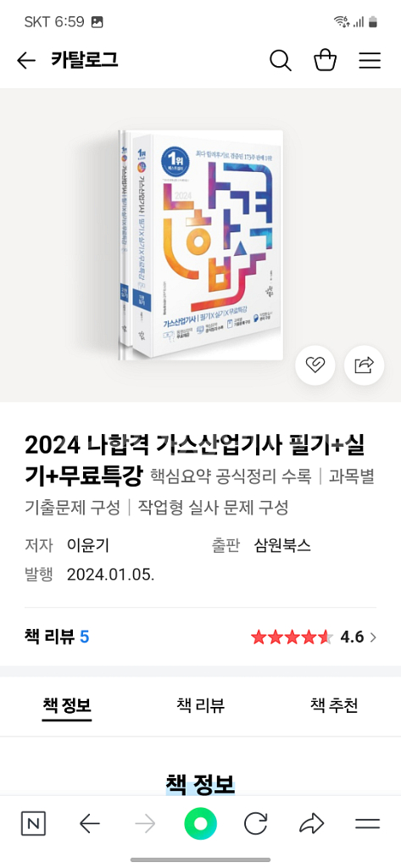
Task: Share page via bottom bar share arrow
Action: pos(311,824)
